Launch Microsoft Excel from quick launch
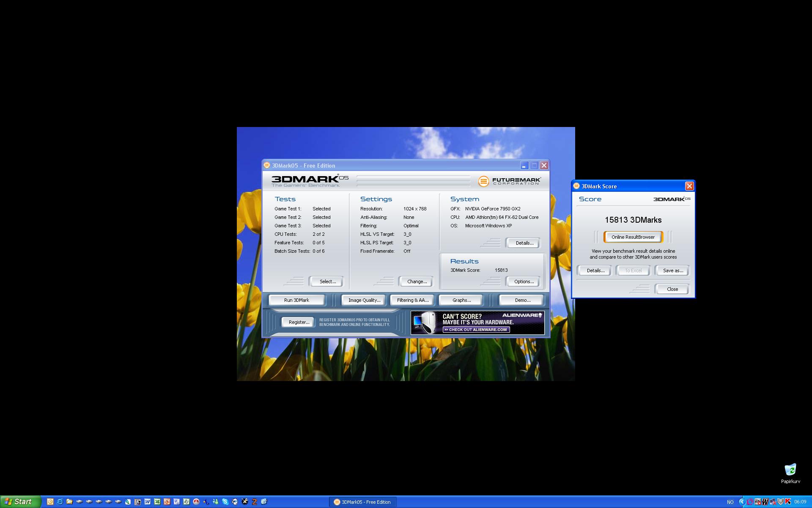812x508 pixels. tap(157, 502)
